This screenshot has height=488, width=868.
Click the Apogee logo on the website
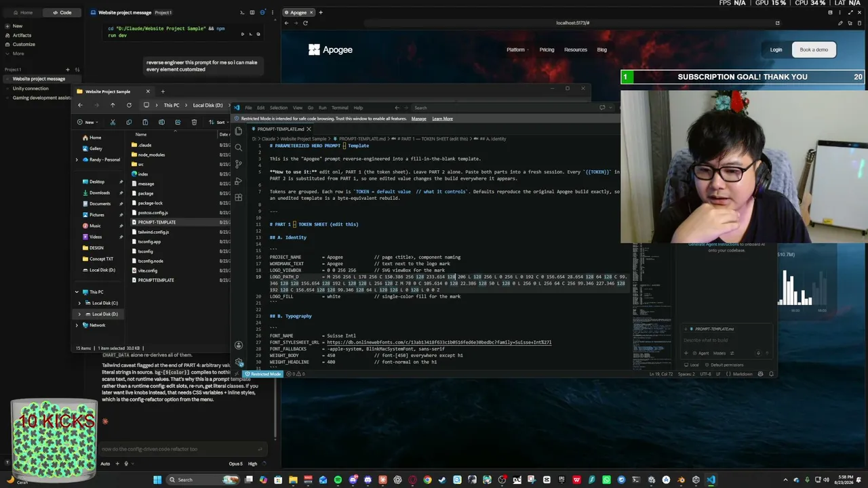click(330, 49)
